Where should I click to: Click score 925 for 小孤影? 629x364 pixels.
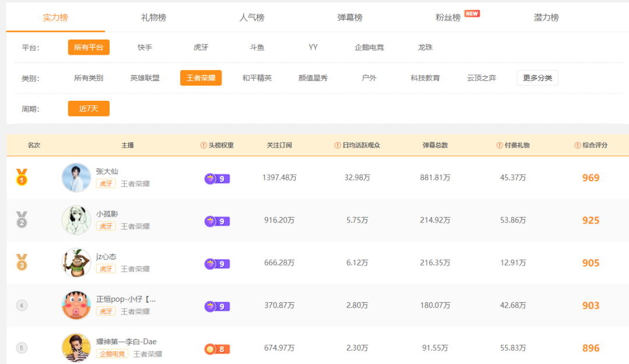(x=591, y=220)
